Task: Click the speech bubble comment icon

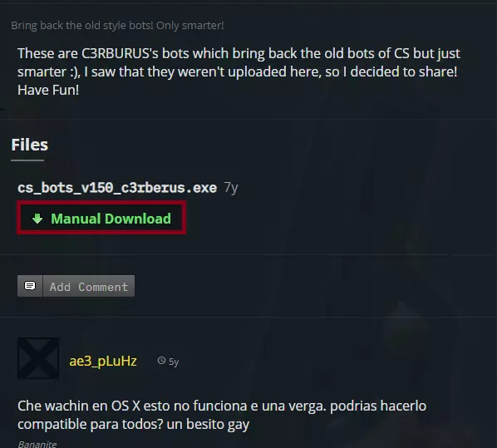Action: [30, 286]
